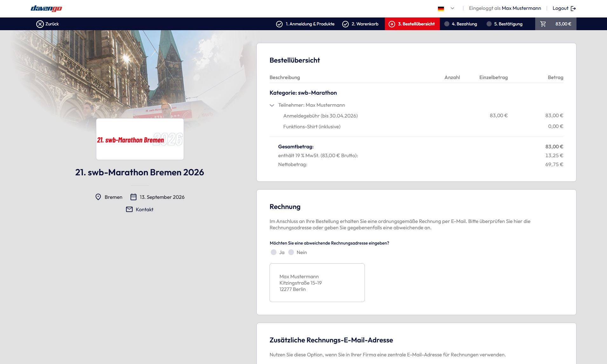Click the German flag language icon
Viewport: 607px width, 364px height.
coord(441,9)
